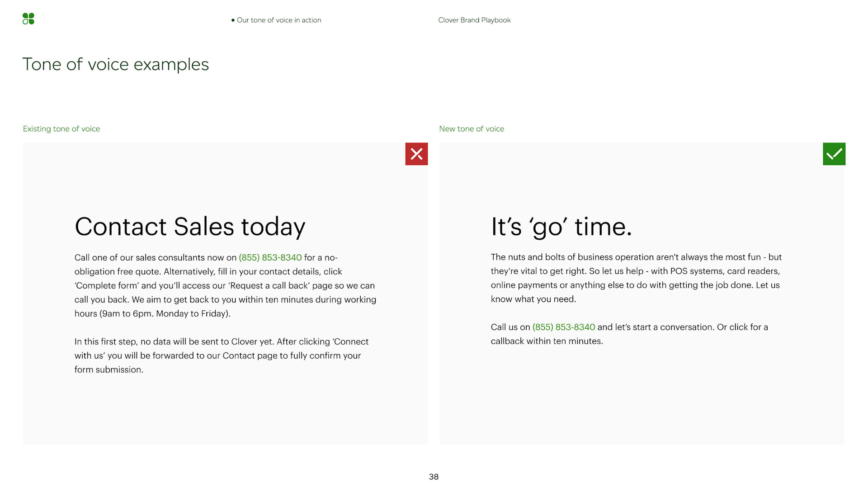The width and height of the screenshot is (868, 488).
Task: Click the Clover four-leaf logo
Action: coord(28,19)
